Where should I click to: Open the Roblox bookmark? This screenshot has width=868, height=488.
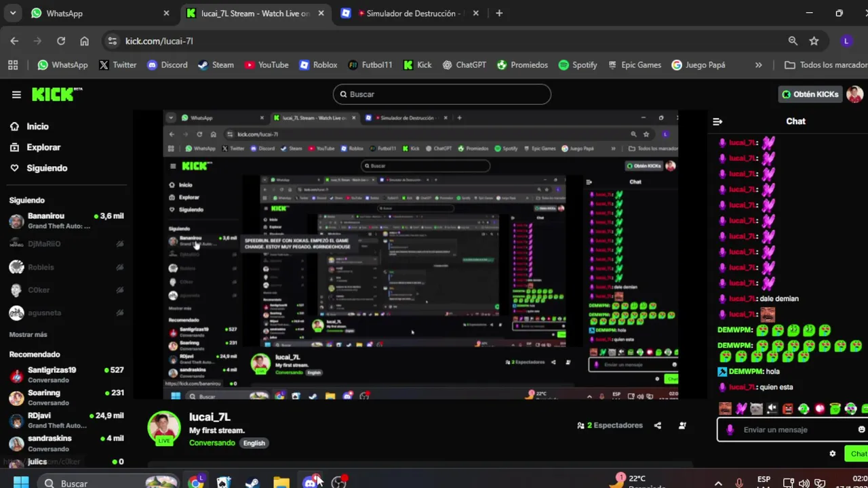(x=318, y=65)
